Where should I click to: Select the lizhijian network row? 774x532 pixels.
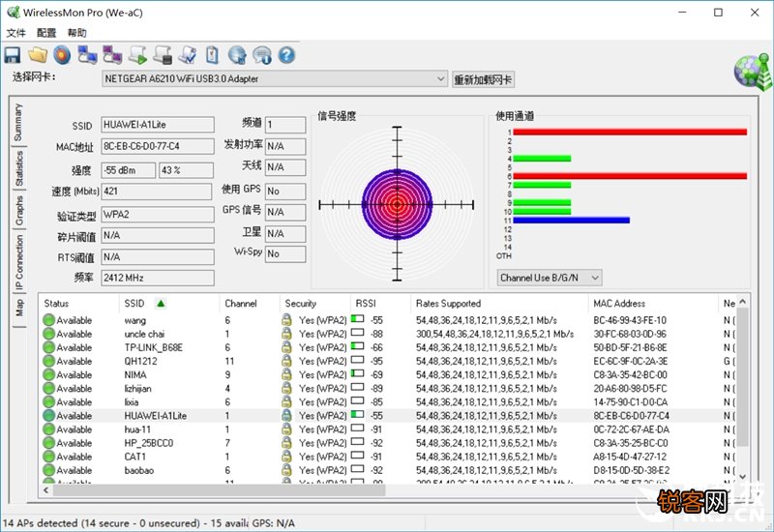[388, 389]
